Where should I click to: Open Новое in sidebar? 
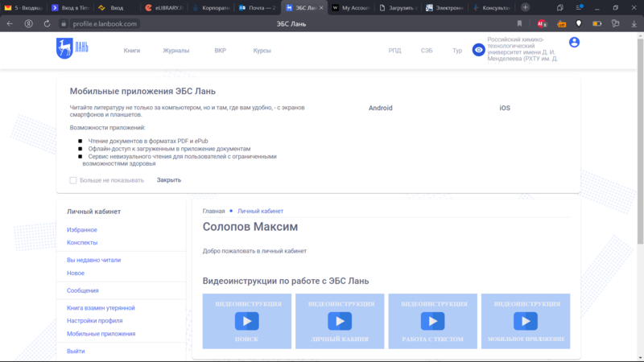coord(76,273)
